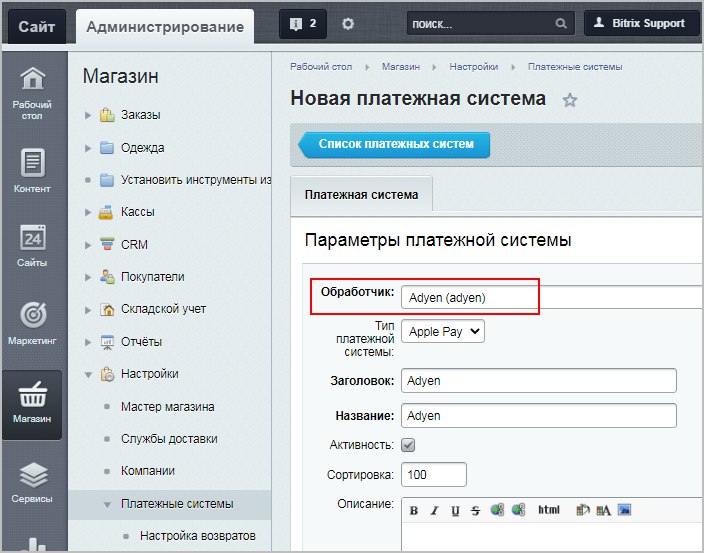This screenshot has width=704, height=553.
Task: Open payment system type dropdown Apple Pay
Action: pos(443,331)
